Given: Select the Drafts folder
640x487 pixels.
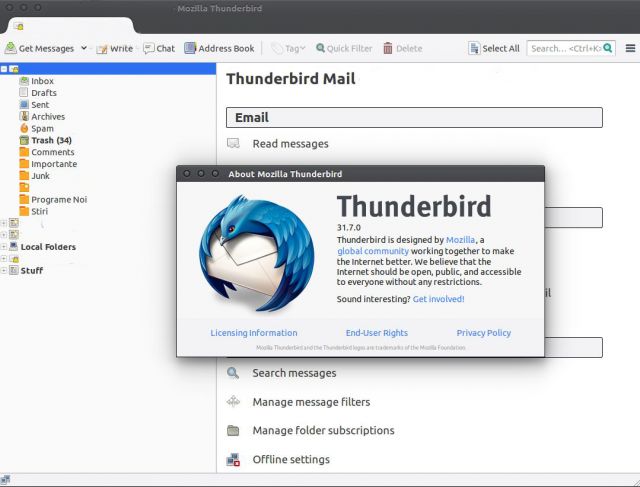Looking at the screenshot, I should pyautogui.click(x=44, y=93).
